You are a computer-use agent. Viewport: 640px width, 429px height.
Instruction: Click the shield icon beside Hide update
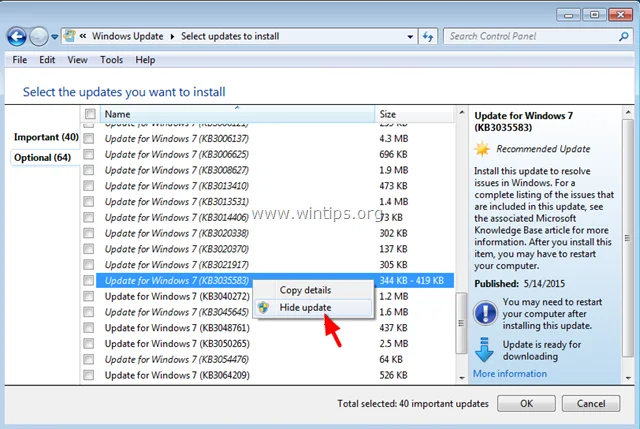tap(264, 308)
